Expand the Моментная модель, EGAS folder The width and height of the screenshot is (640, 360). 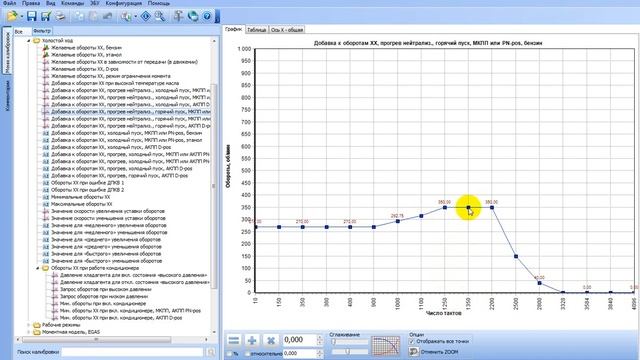point(29,332)
